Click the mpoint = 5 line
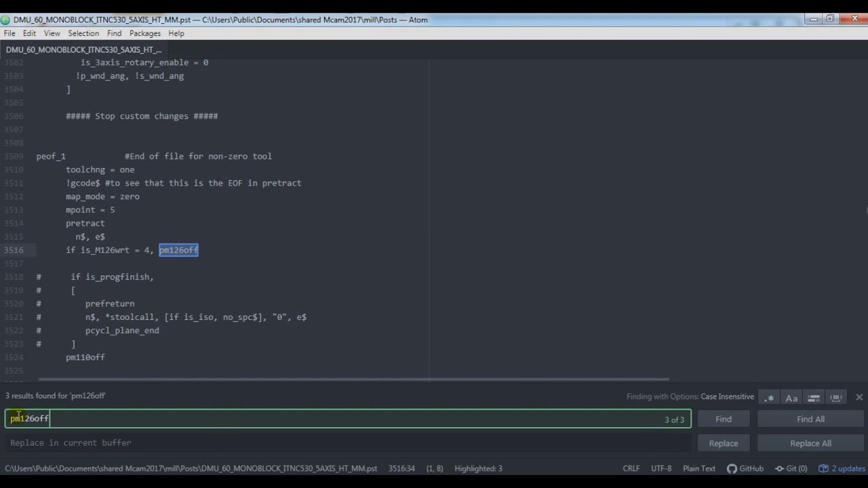This screenshot has height=488, width=868. 90,210
